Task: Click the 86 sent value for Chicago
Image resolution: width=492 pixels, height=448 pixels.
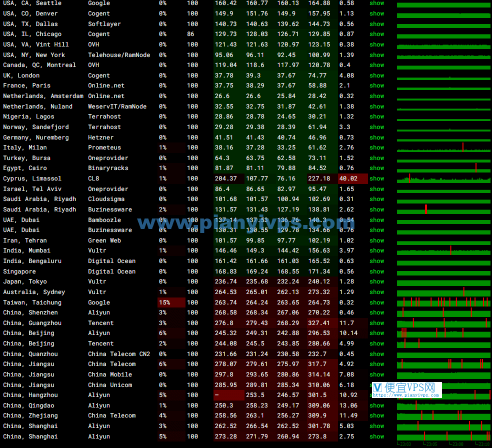Action: tap(190, 34)
